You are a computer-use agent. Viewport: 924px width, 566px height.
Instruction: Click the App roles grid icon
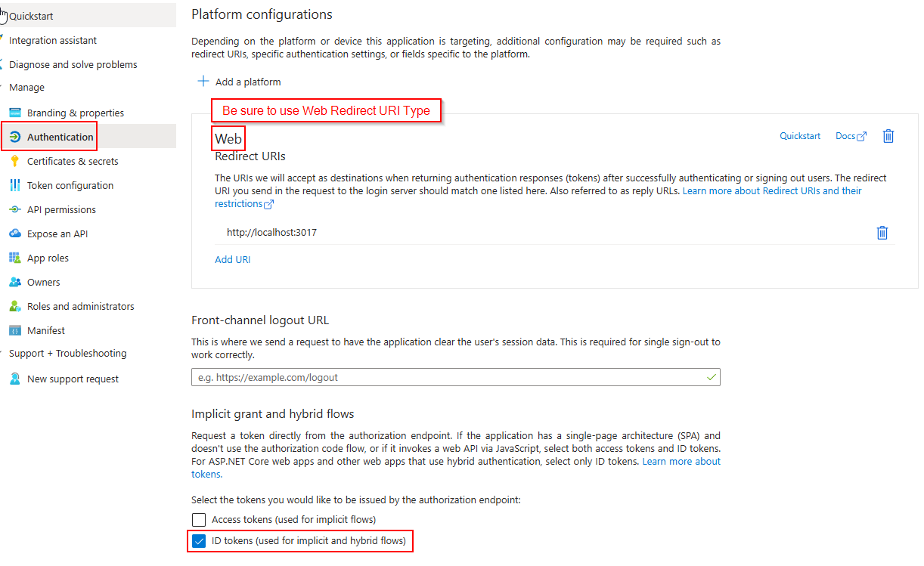14,258
